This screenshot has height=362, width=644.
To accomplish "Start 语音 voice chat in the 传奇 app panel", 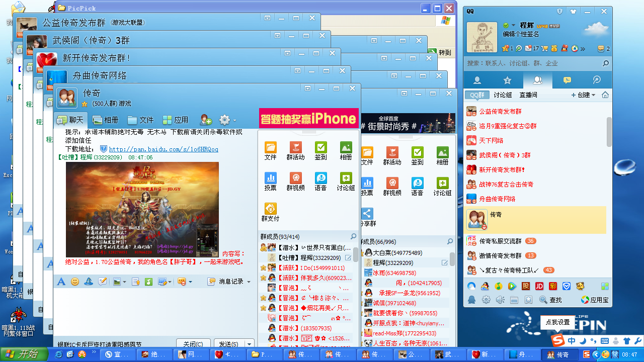I will pyautogui.click(x=320, y=182).
